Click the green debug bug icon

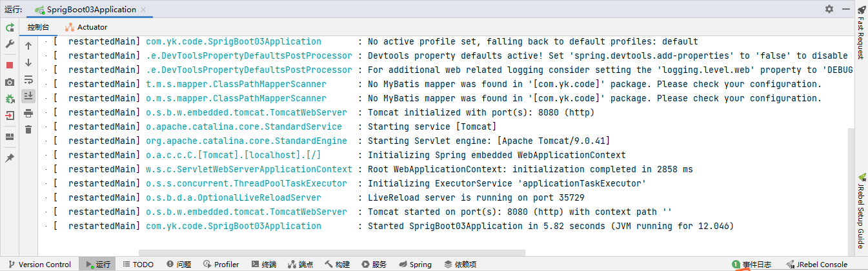[x=10, y=99]
